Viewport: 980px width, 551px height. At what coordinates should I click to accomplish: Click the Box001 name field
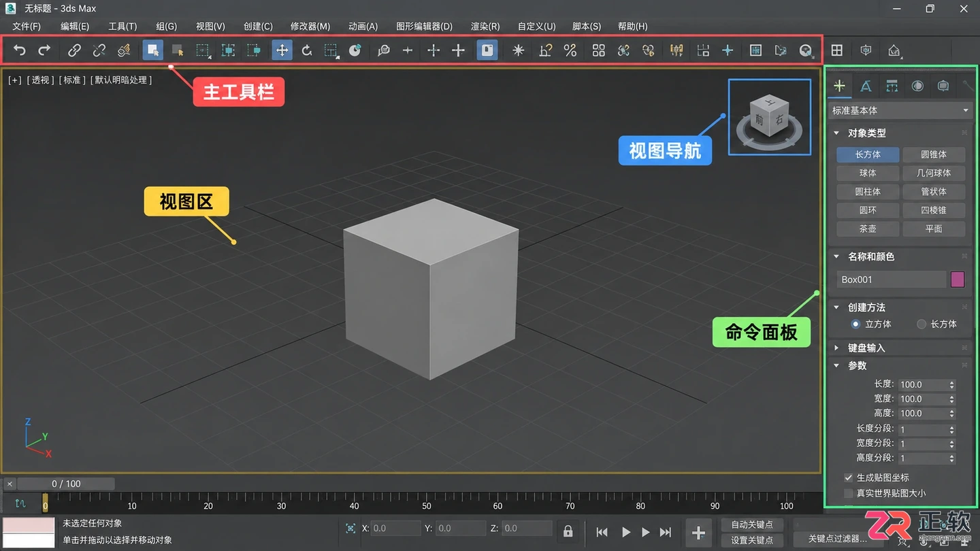(892, 280)
